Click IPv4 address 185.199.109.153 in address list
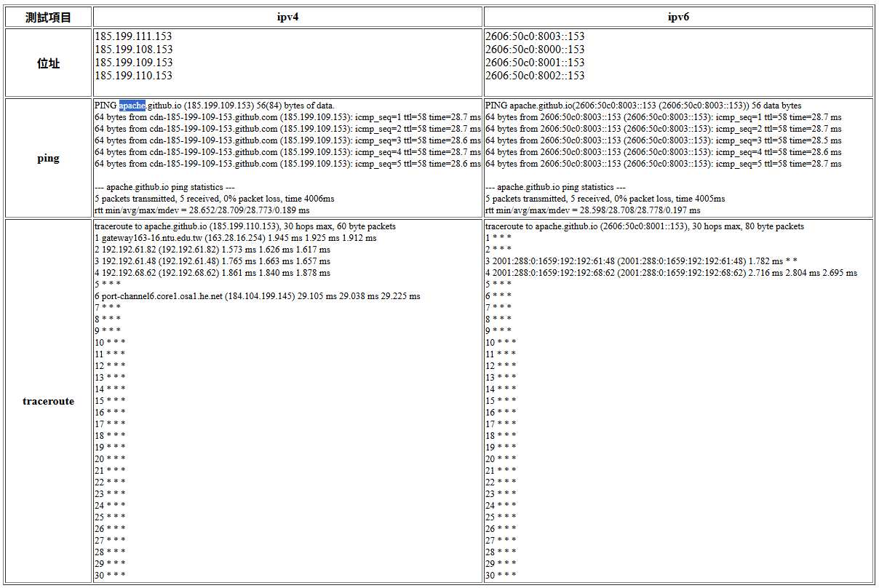 pos(134,63)
